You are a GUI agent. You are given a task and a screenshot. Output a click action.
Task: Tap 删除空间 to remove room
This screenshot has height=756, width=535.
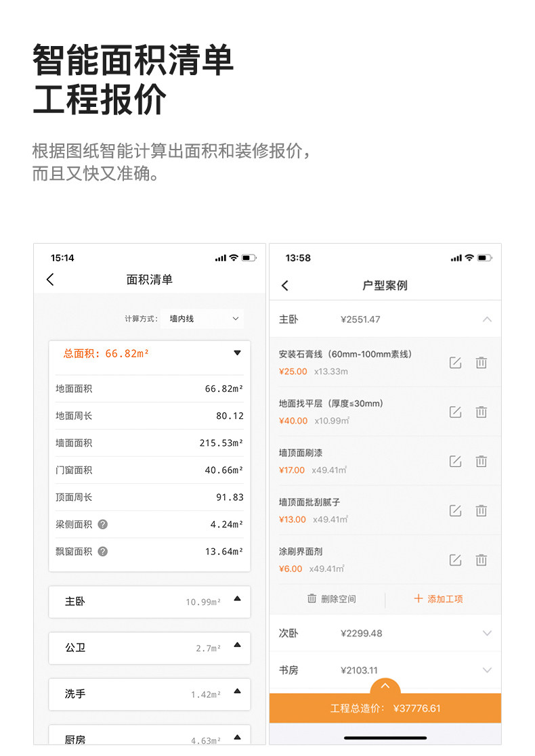332,599
